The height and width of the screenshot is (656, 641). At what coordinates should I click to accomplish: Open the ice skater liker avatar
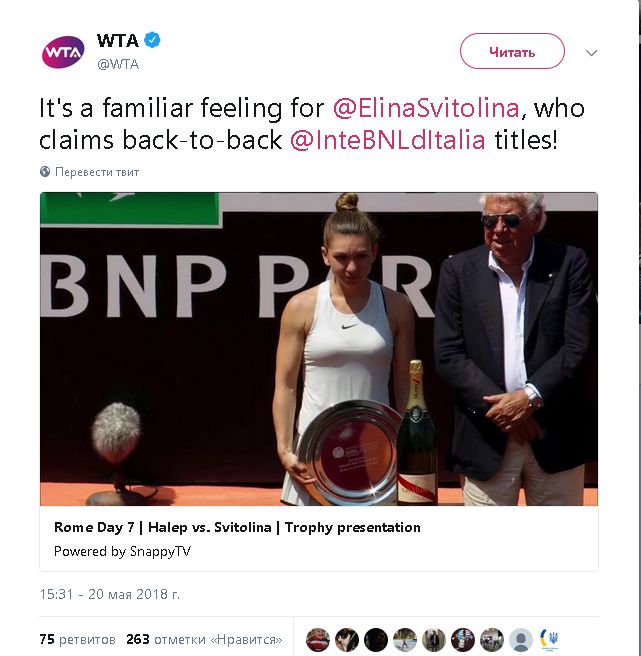tap(405, 639)
